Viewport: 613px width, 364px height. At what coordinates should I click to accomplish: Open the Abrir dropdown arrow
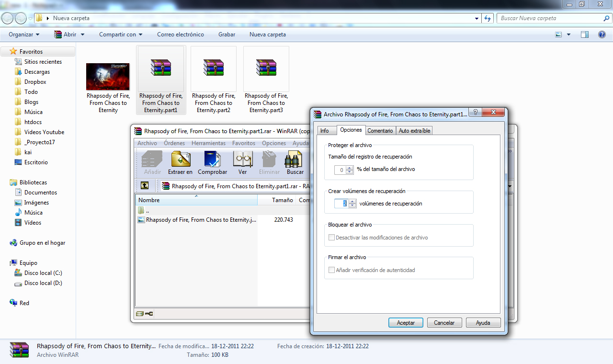point(82,34)
